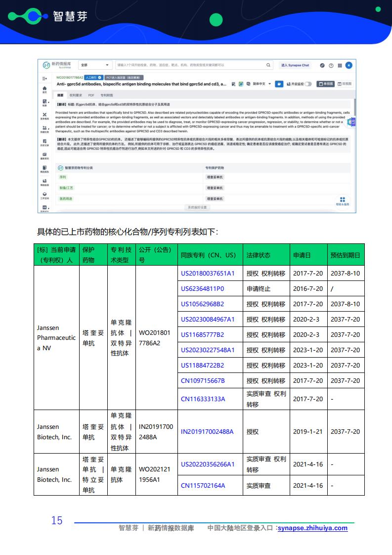Open the apps grid icon in top bar
The height and width of the screenshot is (555, 392).
[x=340, y=65]
